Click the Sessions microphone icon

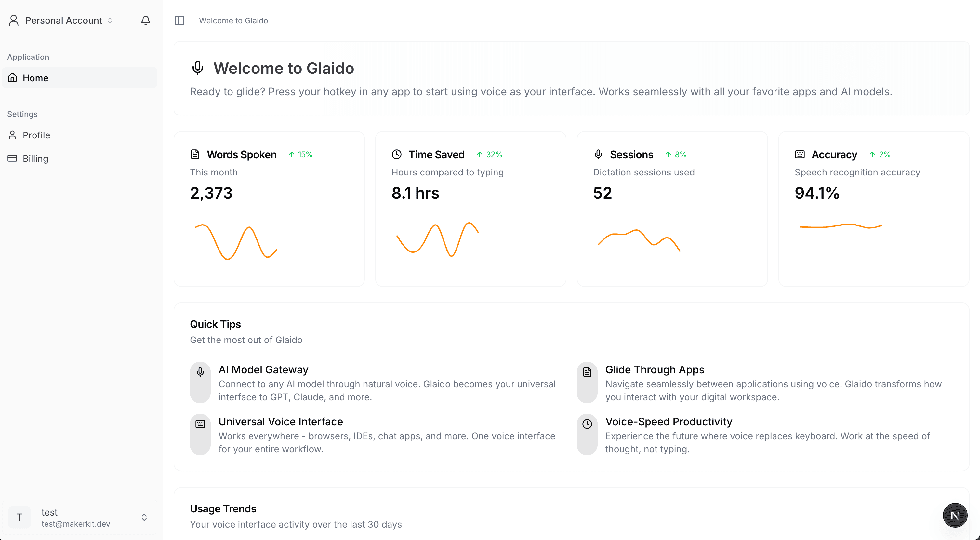598,154
